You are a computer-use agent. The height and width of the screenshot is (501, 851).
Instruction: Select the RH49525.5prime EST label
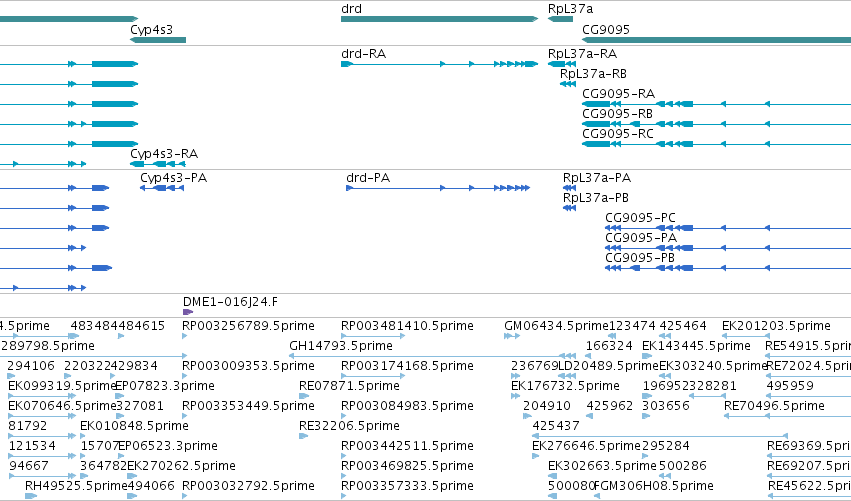tap(76, 486)
